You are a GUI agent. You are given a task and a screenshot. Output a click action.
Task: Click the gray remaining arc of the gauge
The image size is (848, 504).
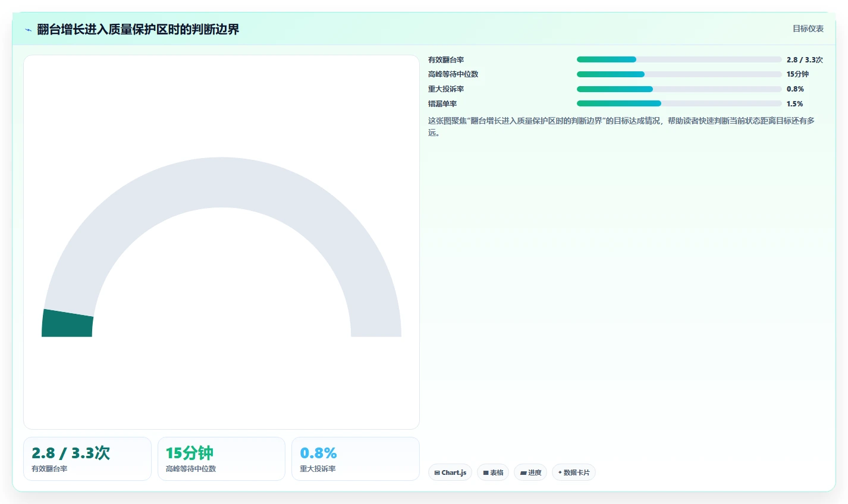pyautogui.click(x=221, y=182)
